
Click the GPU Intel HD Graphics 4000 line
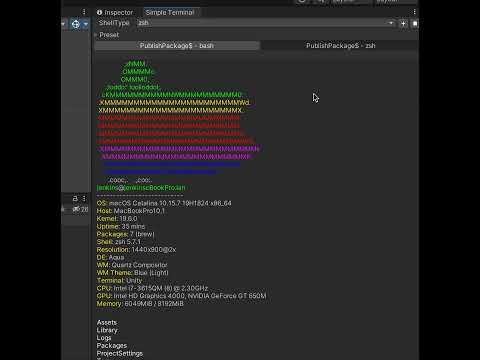[x=182, y=296]
